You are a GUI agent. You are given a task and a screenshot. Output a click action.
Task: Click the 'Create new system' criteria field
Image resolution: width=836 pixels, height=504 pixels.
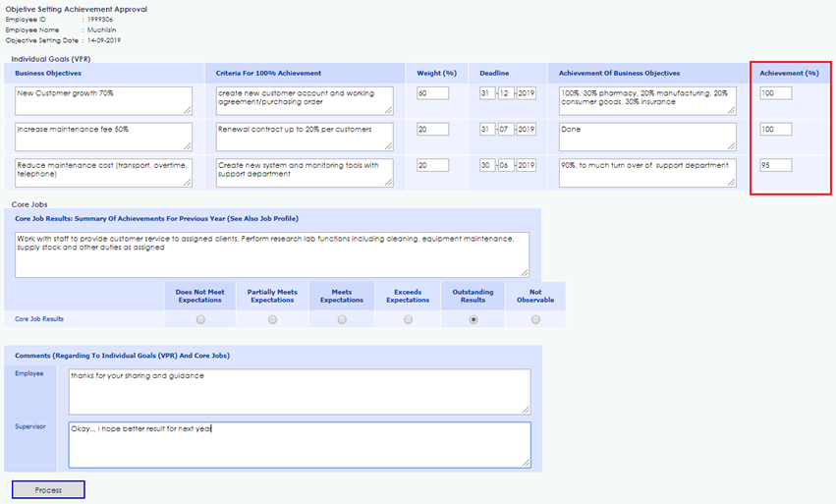304,172
